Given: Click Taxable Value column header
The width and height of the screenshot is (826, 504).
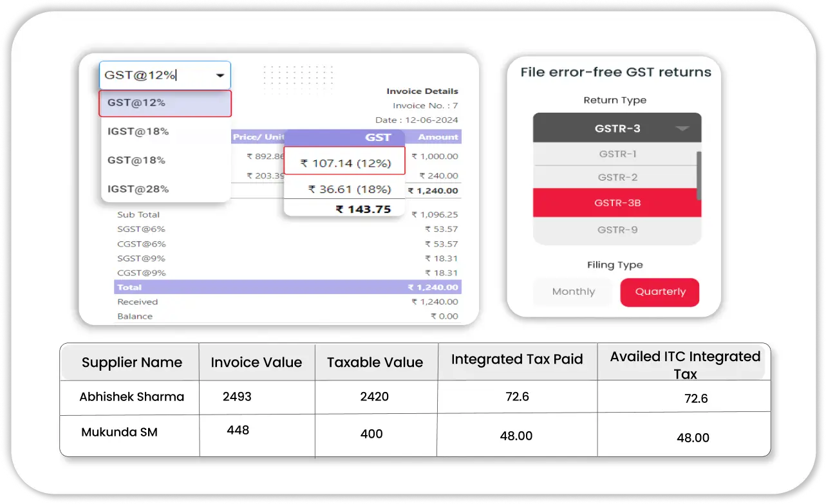Looking at the screenshot, I should click(375, 362).
